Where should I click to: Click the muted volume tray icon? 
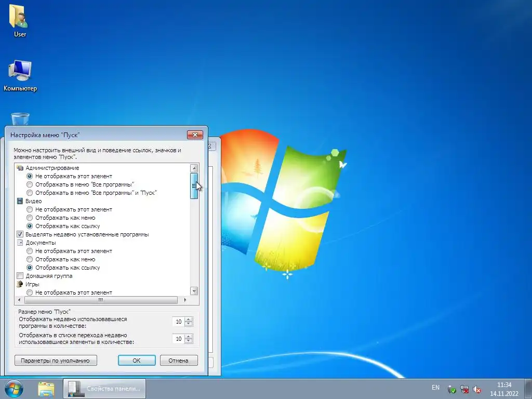pos(477,389)
